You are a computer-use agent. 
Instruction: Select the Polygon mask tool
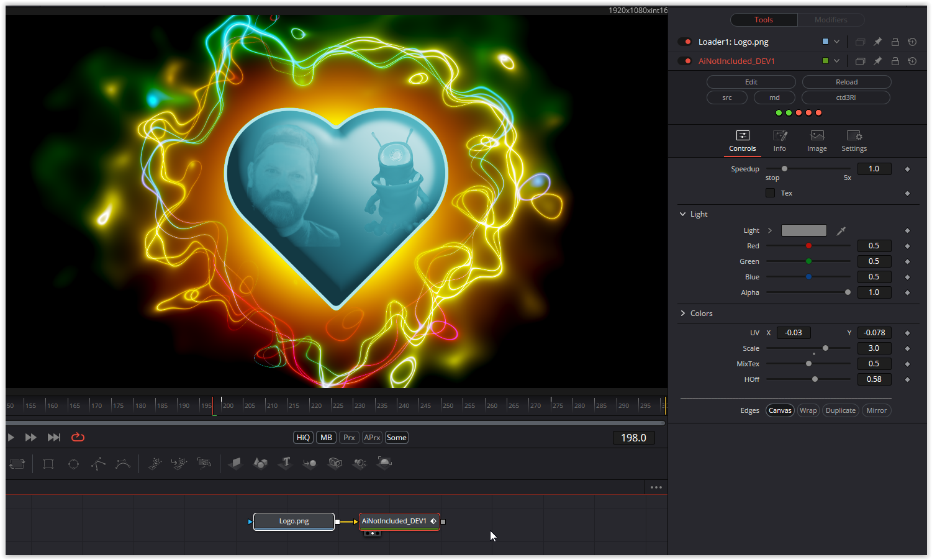point(98,463)
